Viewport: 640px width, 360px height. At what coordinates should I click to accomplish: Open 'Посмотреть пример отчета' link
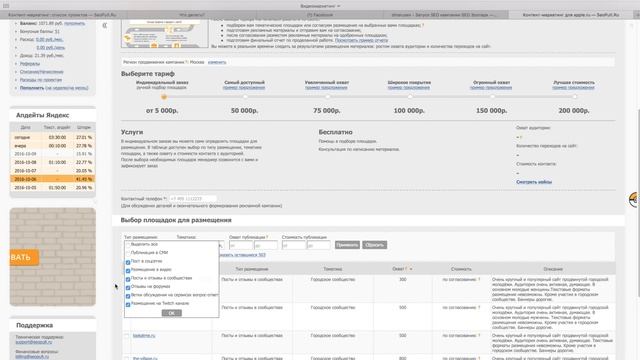[361, 40]
